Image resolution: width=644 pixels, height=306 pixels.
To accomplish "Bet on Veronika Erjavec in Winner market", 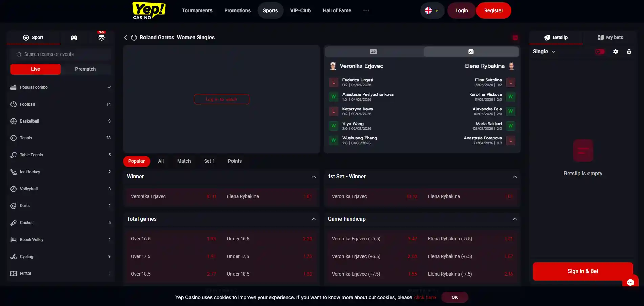I will (x=173, y=197).
